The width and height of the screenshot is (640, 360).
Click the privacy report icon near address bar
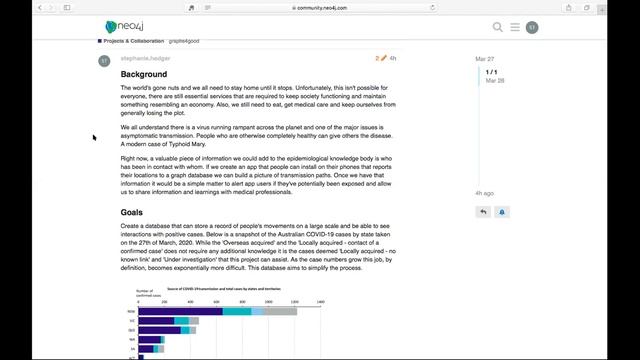click(x=191, y=8)
